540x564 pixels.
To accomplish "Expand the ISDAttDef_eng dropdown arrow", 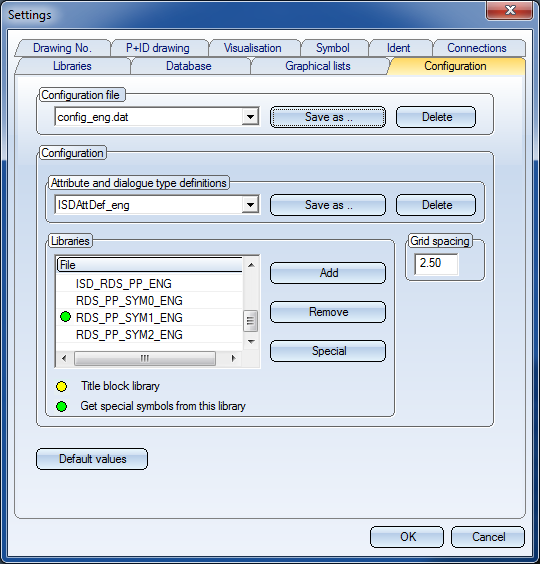I will [250, 205].
